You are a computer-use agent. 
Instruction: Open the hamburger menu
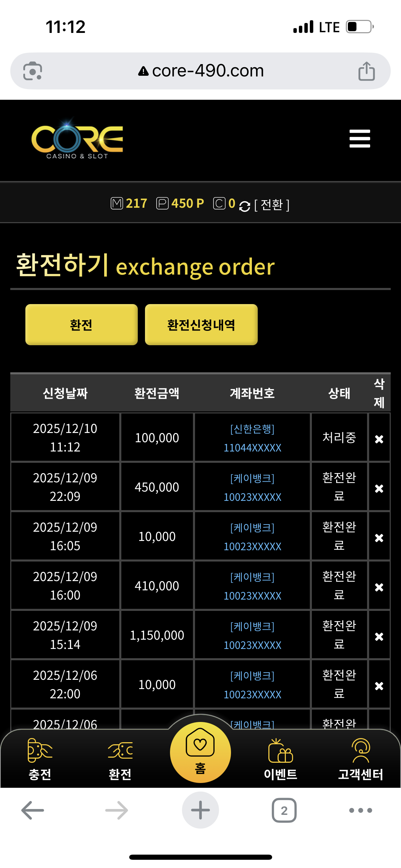coord(360,138)
